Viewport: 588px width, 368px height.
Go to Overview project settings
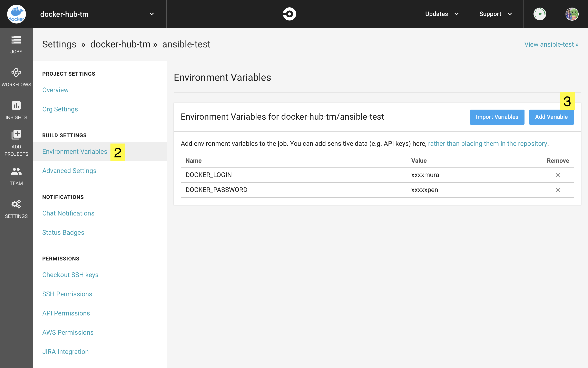[55, 90]
